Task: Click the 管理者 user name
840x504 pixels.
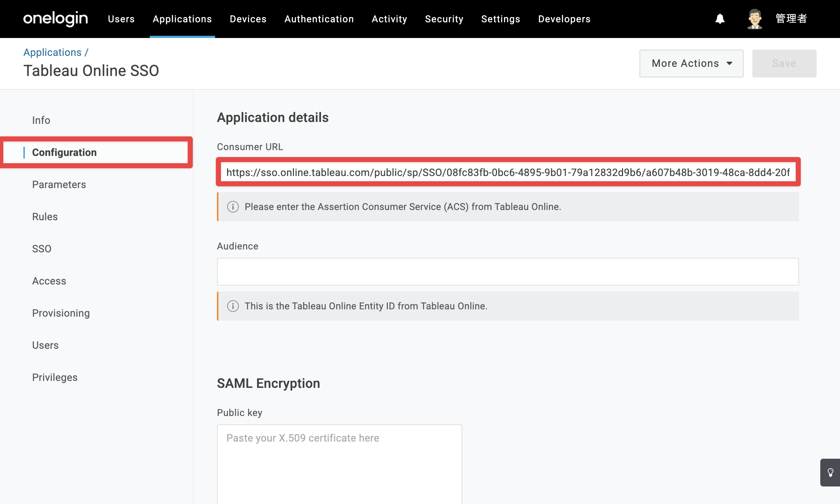Action: pos(791,19)
